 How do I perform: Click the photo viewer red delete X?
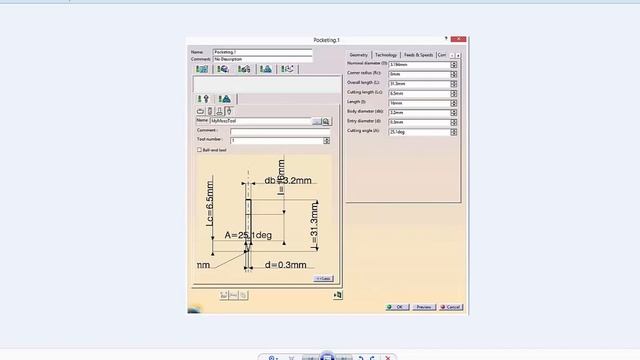click(x=388, y=358)
